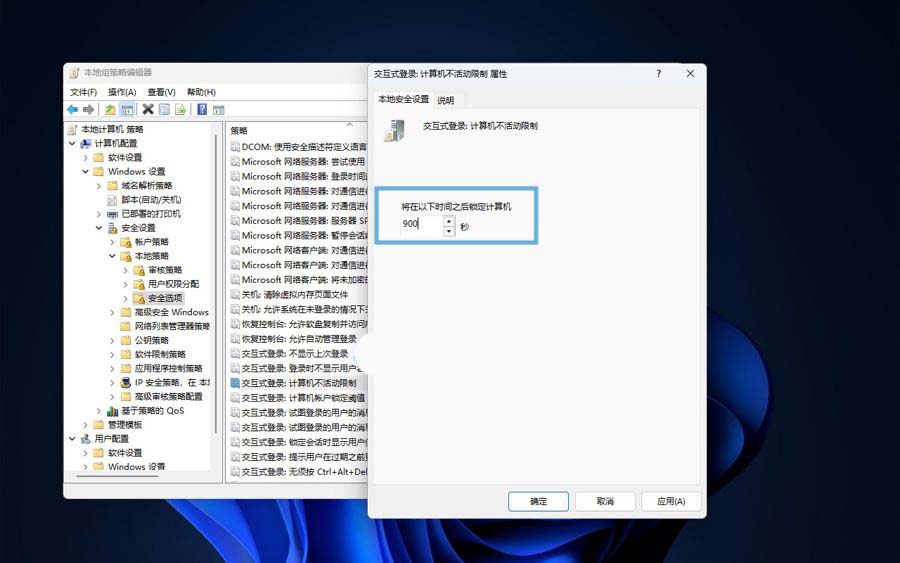Select 高级审核策略配置 tree item
900x563 pixels.
pyautogui.click(x=168, y=397)
